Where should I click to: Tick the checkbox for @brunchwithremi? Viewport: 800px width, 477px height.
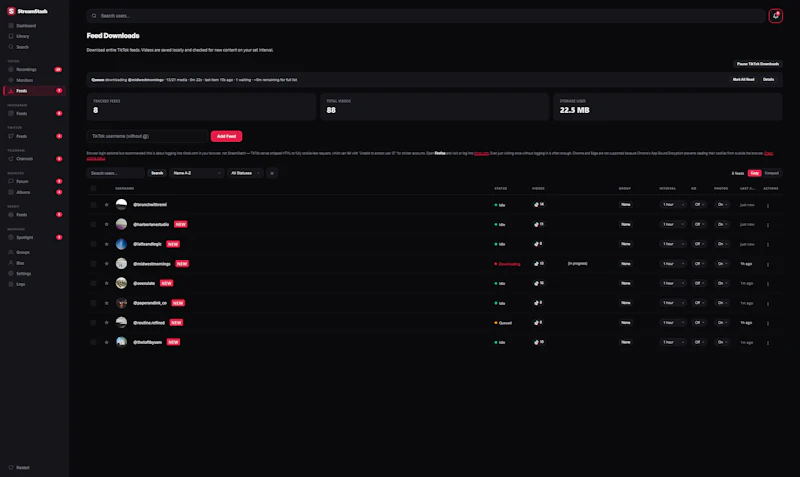(93, 205)
